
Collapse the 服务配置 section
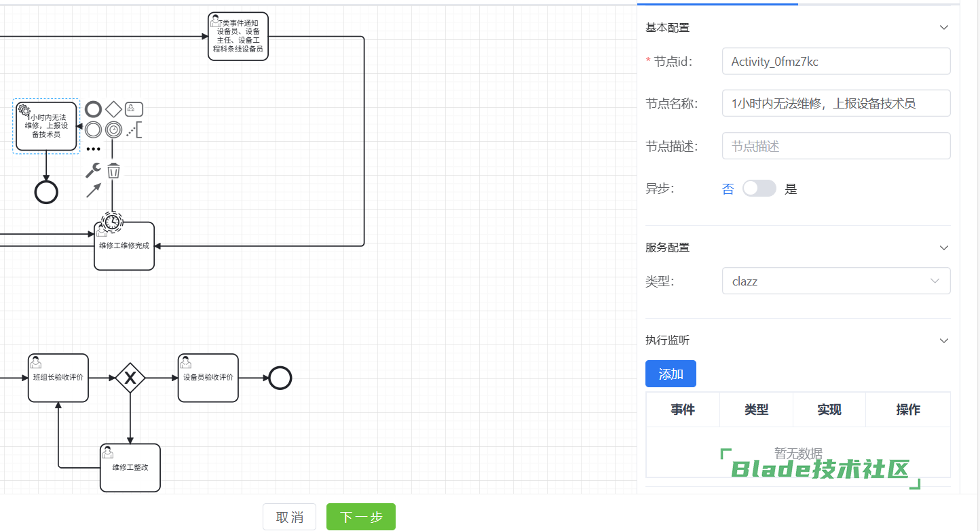click(943, 248)
